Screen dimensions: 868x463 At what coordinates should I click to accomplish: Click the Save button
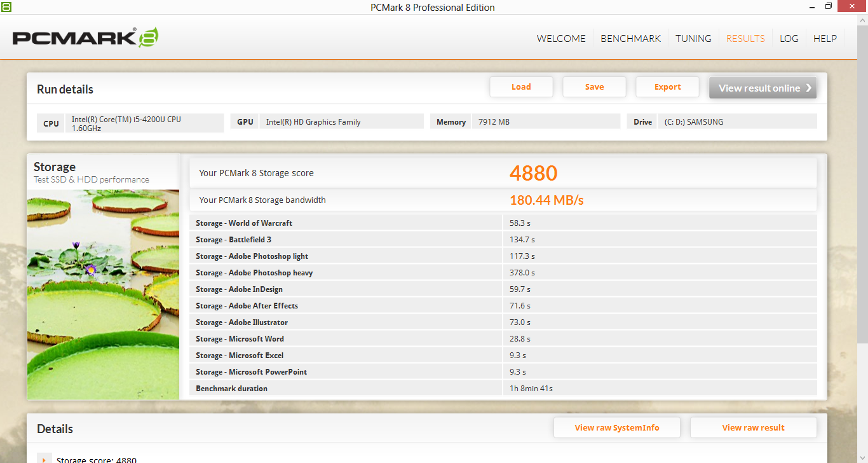[594, 87]
